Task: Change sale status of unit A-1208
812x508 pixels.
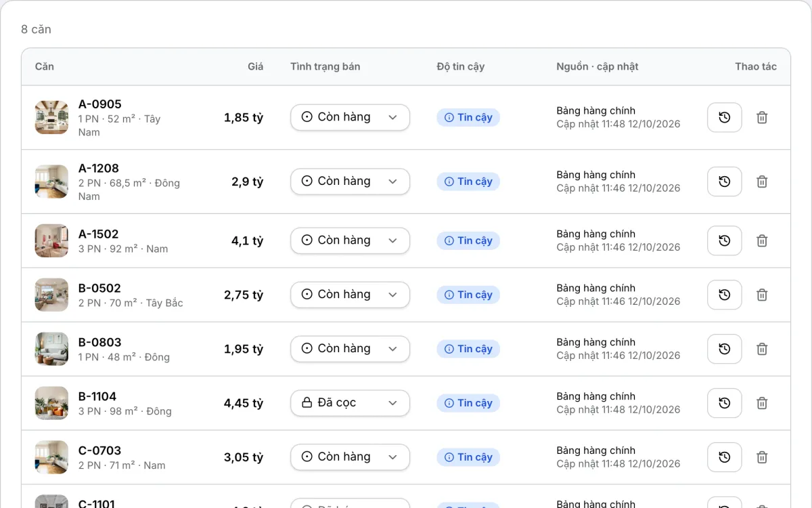Action: tap(350, 182)
